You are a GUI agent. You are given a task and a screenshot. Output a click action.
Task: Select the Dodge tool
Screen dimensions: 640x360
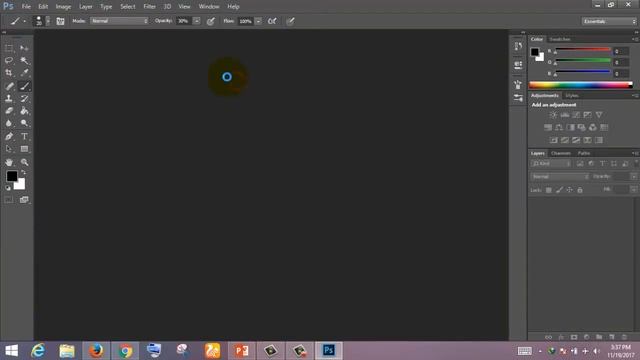click(24, 123)
